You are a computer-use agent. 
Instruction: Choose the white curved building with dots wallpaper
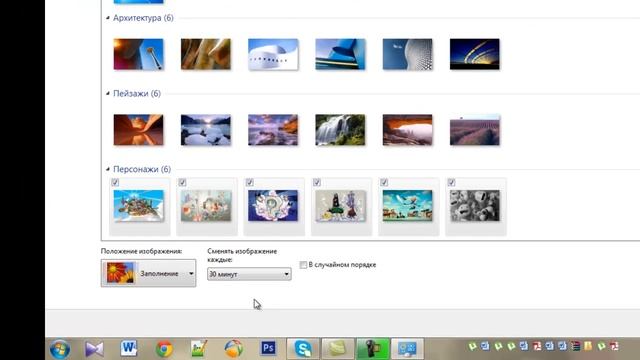coord(273,54)
